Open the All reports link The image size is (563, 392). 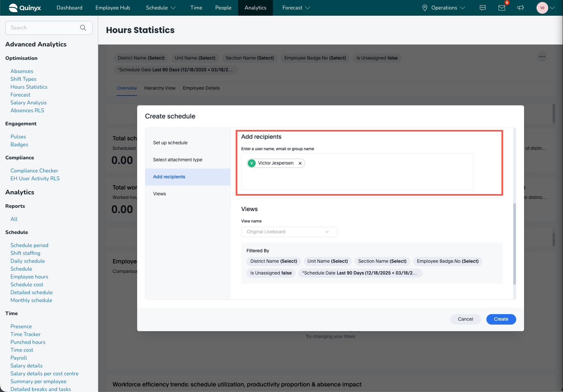[x=14, y=219]
